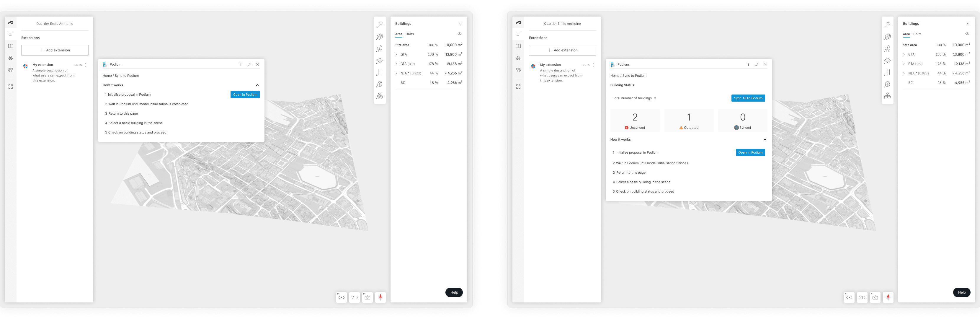
Task: Click the stacked cubes tool in right mockup toolbar
Action: [887, 96]
